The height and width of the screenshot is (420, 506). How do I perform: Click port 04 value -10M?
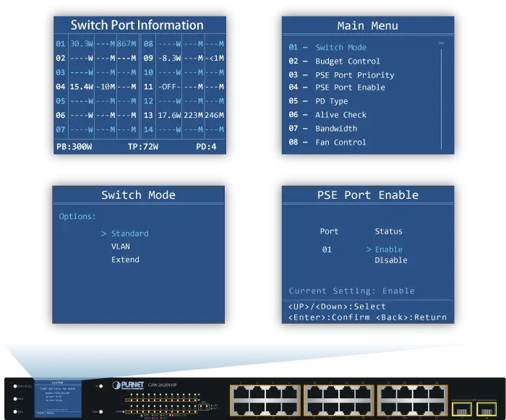106,87
